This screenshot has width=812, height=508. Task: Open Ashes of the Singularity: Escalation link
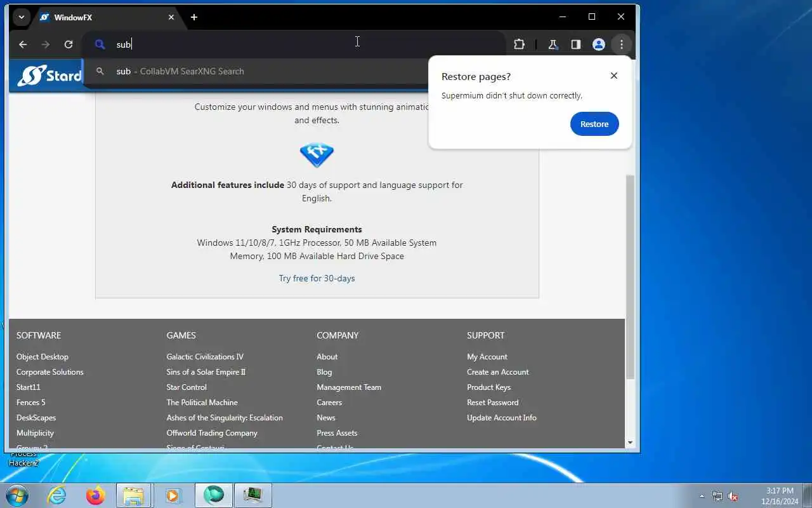click(225, 418)
